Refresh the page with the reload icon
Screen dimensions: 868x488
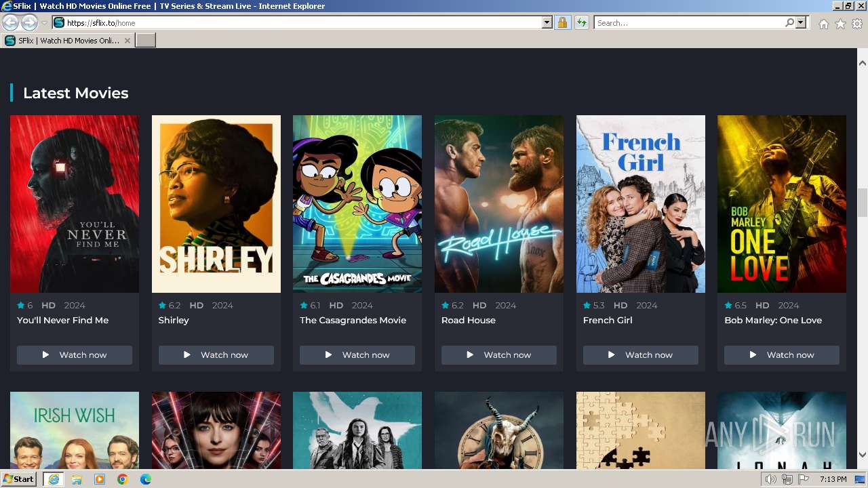[581, 23]
